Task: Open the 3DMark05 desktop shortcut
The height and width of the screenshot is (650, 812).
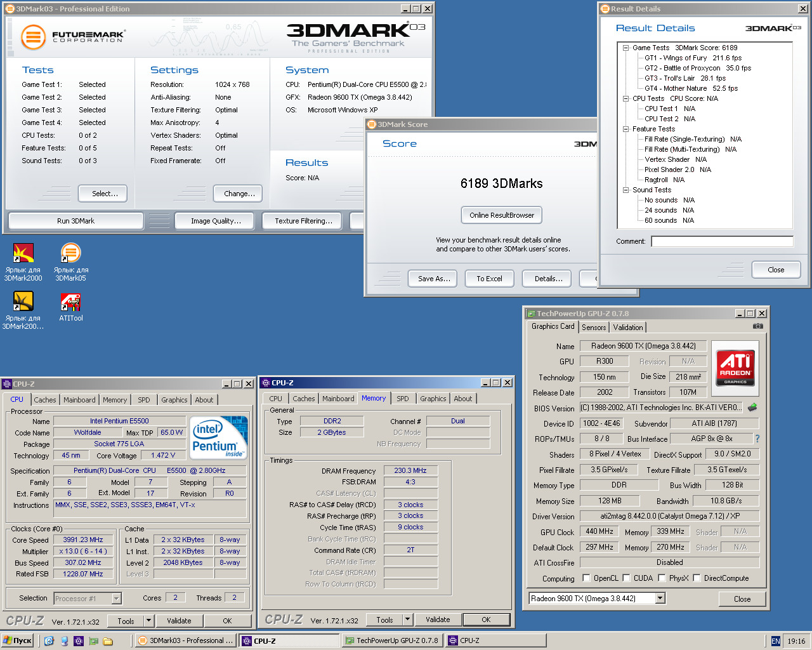Action: (70, 262)
